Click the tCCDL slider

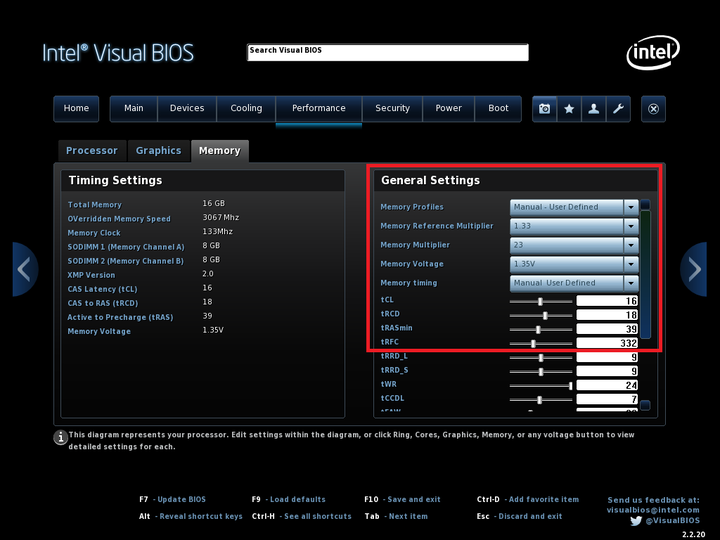[x=541, y=400]
